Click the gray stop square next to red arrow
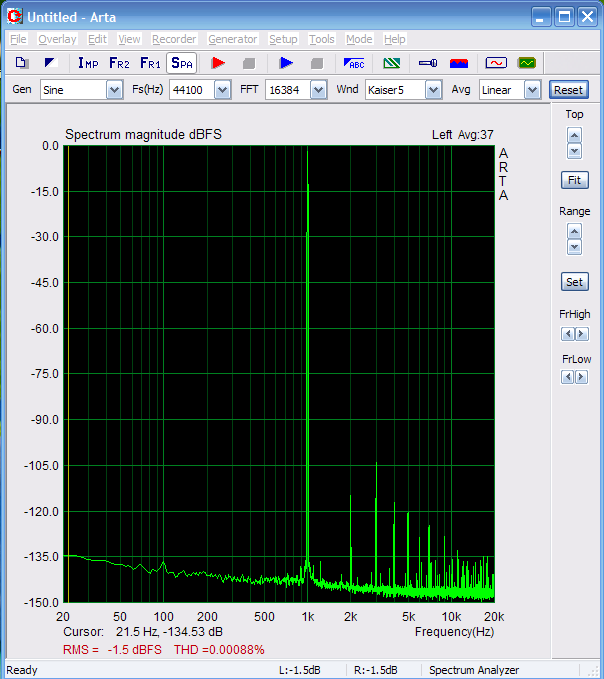Screen dimensions: 604x679 pos(249,64)
